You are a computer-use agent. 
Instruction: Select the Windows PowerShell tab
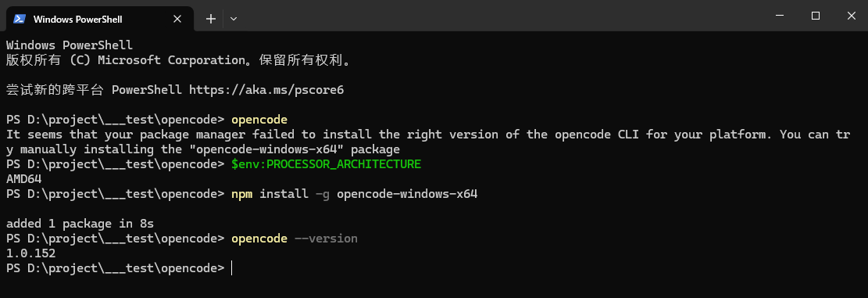(100, 19)
